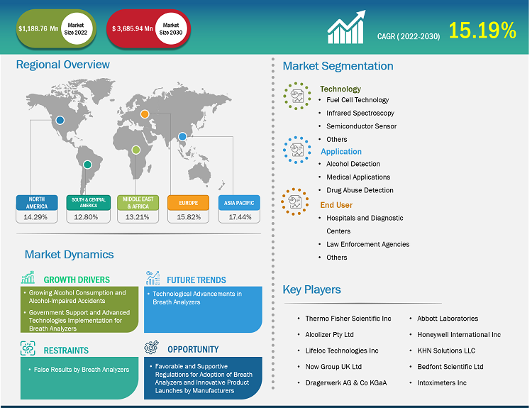
Task: Click the South & Central America label
Action: (87, 202)
